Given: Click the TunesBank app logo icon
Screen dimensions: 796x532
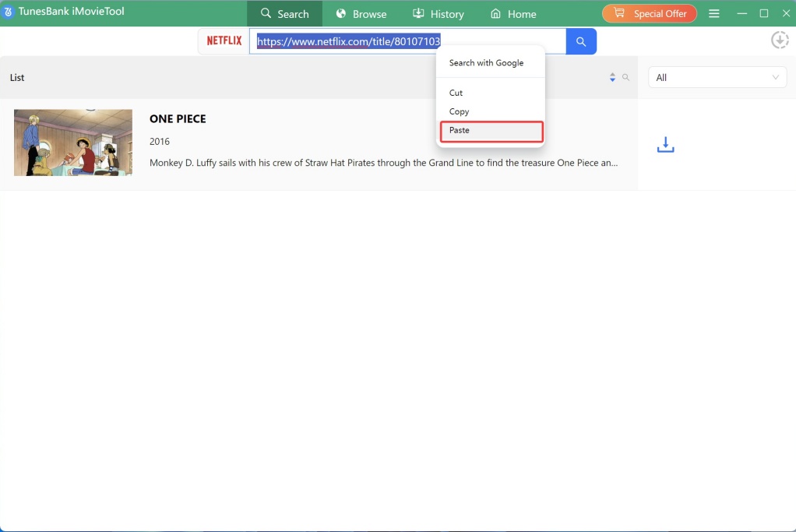Looking at the screenshot, I should click(x=9, y=12).
